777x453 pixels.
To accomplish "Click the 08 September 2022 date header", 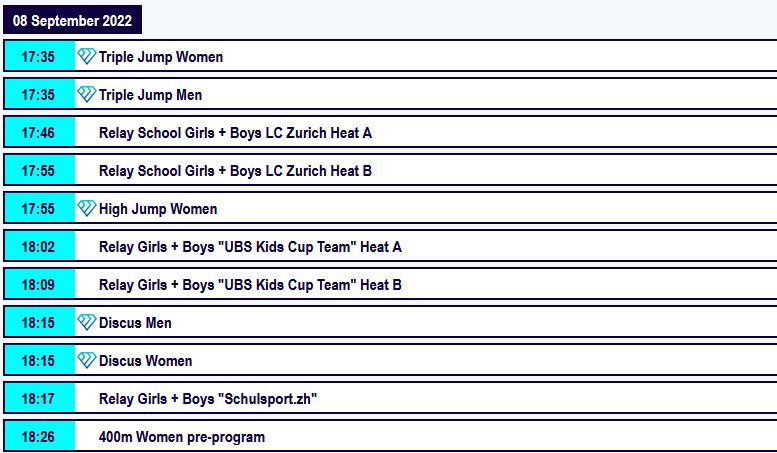I will (72, 20).
